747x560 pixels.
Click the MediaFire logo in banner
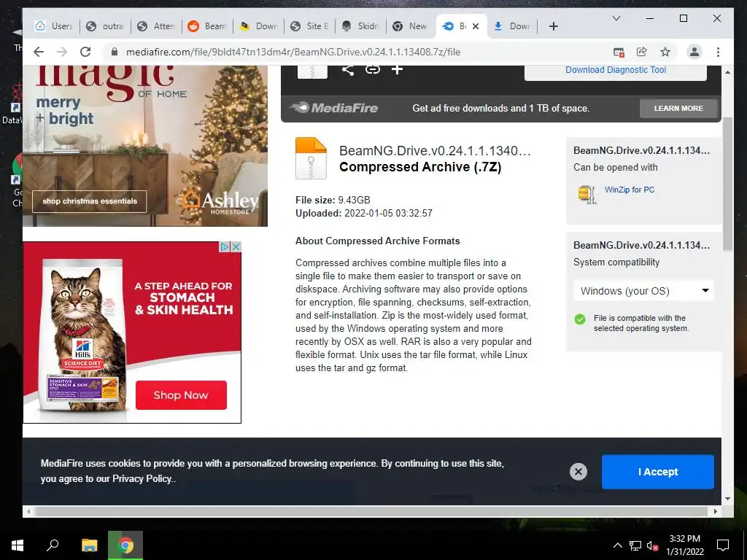point(334,108)
